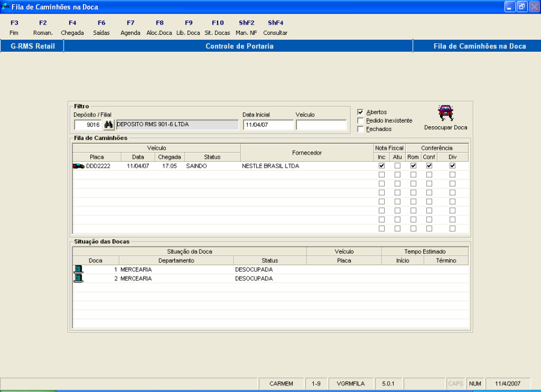
Task: Click the Início column header
Action: pos(403,260)
